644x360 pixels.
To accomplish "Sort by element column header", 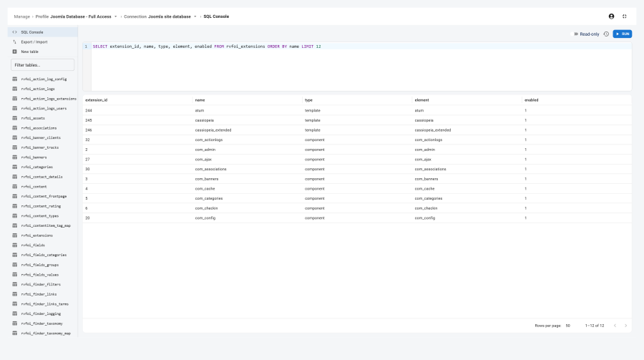I will [x=421, y=100].
